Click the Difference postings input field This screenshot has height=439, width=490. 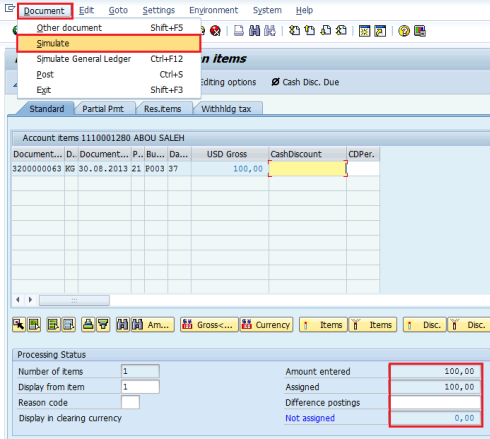point(436,402)
